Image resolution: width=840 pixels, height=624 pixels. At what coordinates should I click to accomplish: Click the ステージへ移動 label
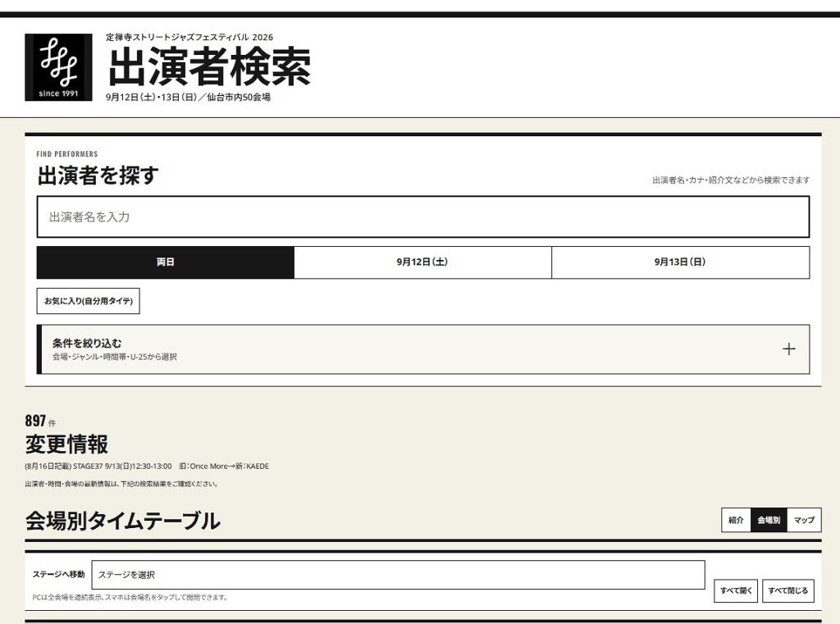[58, 574]
